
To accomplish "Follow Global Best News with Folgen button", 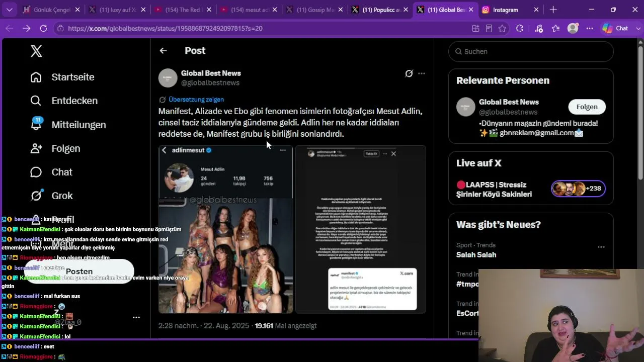I will coord(587,107).
